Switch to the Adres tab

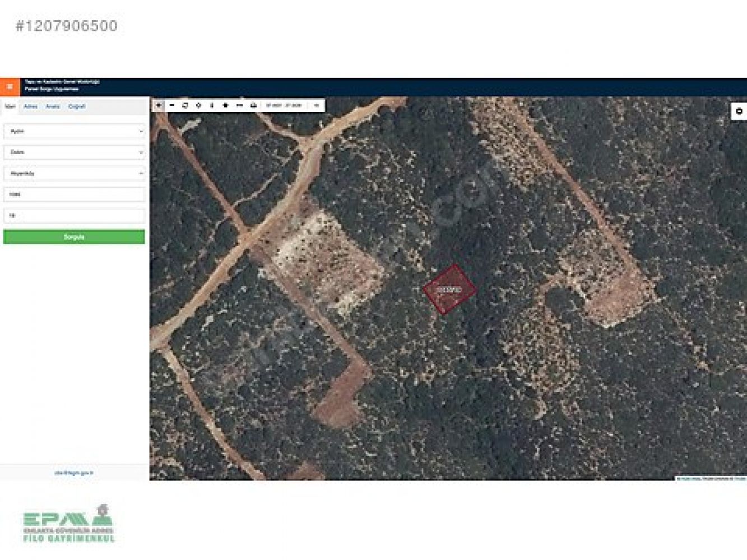tap(30, 106)
